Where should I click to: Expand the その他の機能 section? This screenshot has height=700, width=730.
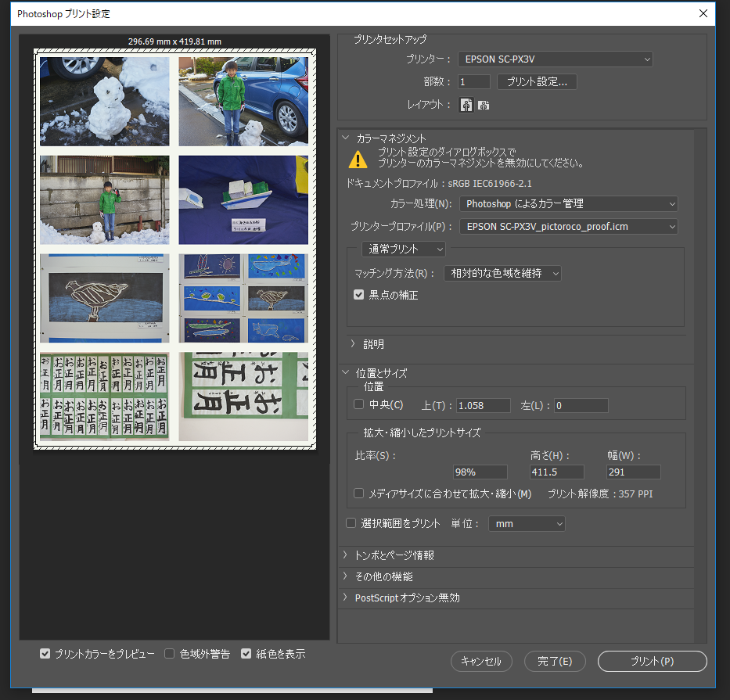tap(346, 576)
